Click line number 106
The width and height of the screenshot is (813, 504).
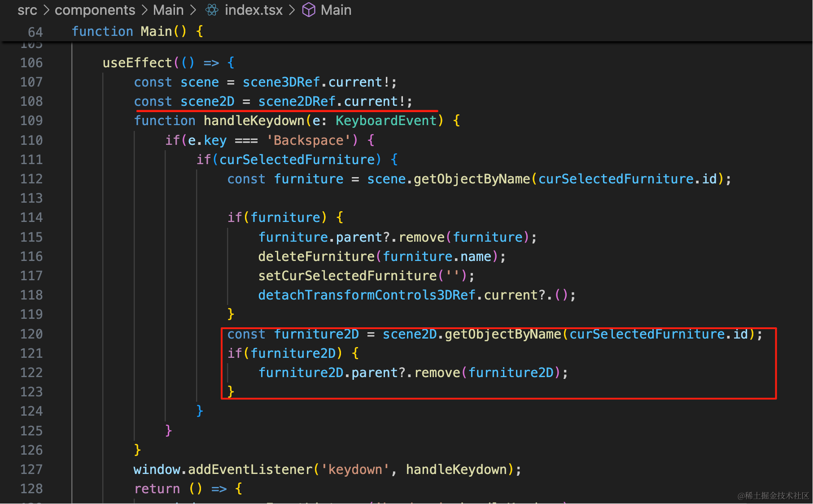(x=31, y=63)
